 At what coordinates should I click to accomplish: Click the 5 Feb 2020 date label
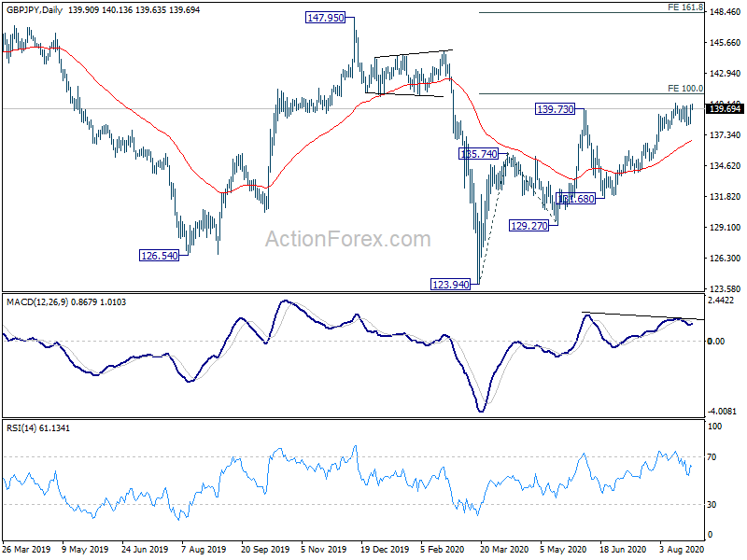pos(443,549)
